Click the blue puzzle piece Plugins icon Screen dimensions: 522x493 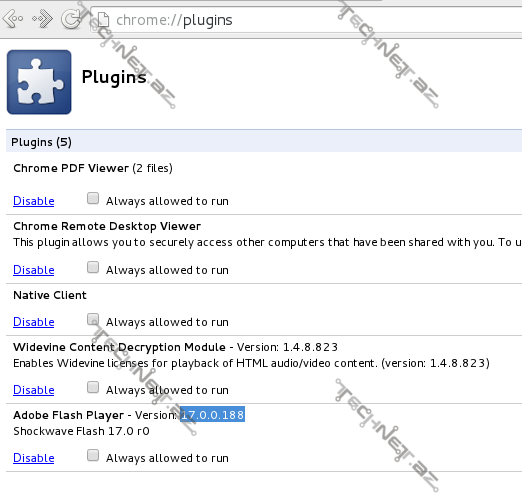39,82
